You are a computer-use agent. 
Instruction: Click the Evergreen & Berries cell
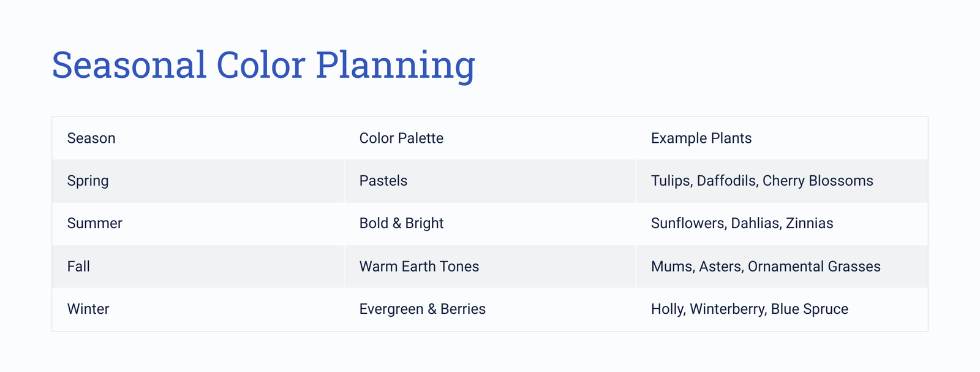pos(490,309)
